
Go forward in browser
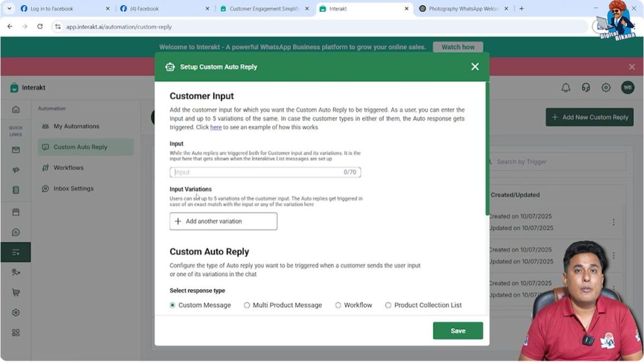(25, 26)
